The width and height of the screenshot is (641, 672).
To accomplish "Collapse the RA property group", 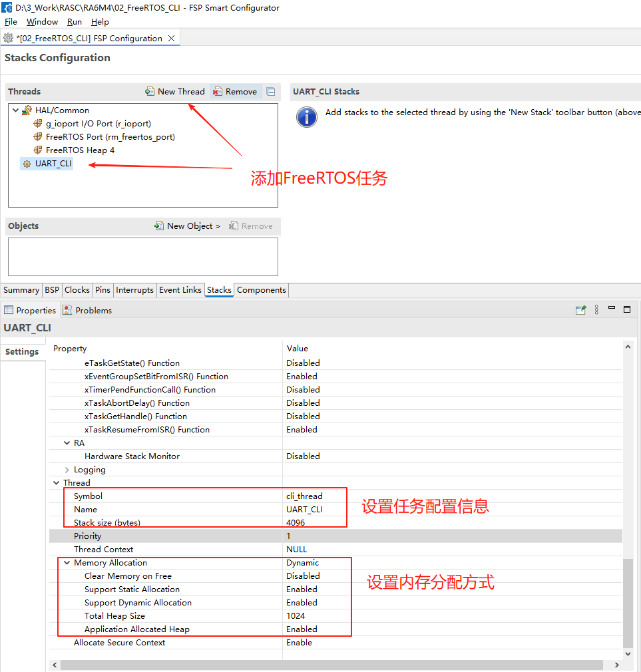I will click(x=67, y=442).
